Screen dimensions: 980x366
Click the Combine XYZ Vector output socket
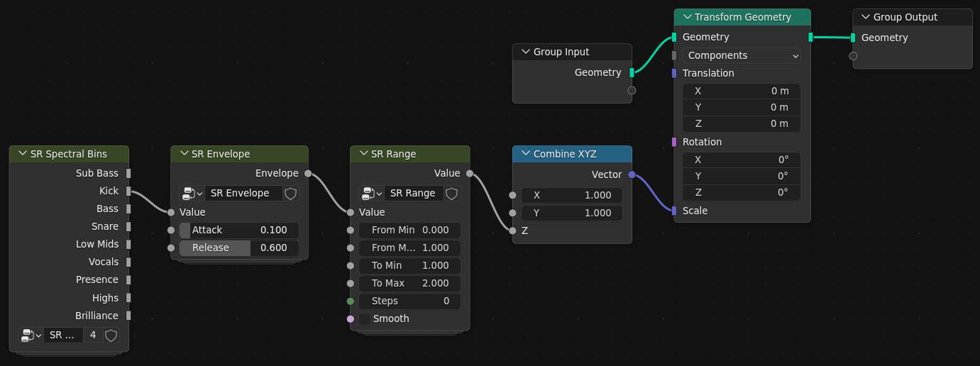coord(632,174)
